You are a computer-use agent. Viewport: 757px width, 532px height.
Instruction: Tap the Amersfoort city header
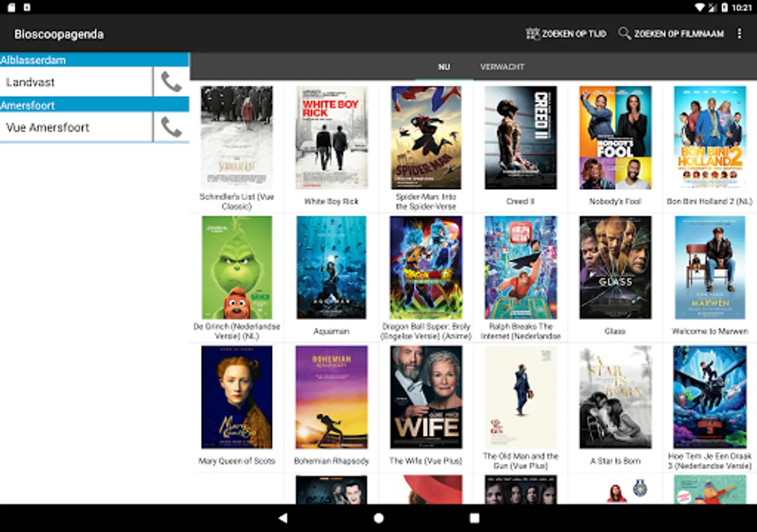coord(95,105)
